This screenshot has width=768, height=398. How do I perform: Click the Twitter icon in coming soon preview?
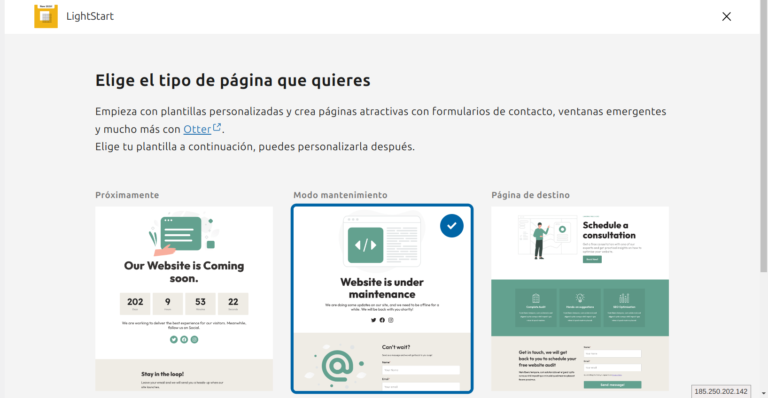[x=173, y=339]
